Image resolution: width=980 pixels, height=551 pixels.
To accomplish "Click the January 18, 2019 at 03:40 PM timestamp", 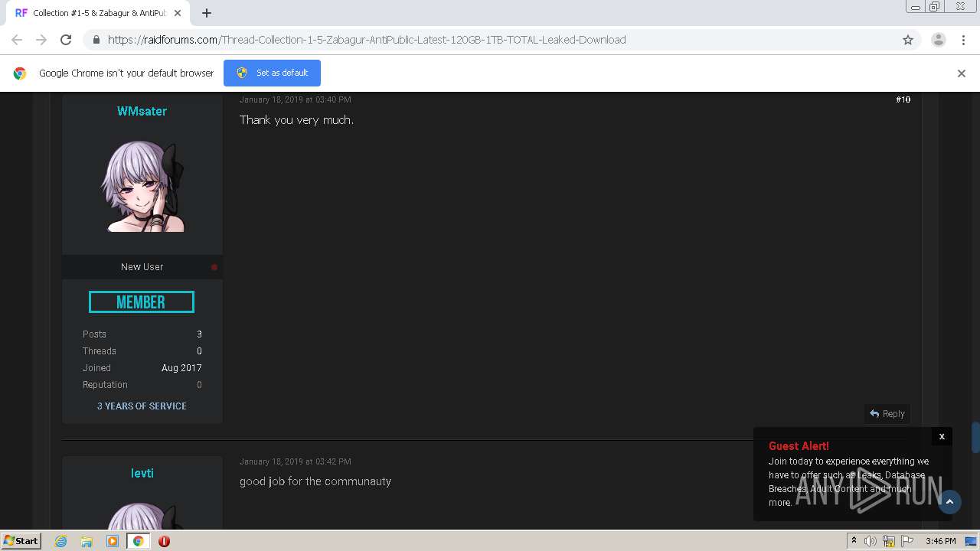I will coord(295,99).
